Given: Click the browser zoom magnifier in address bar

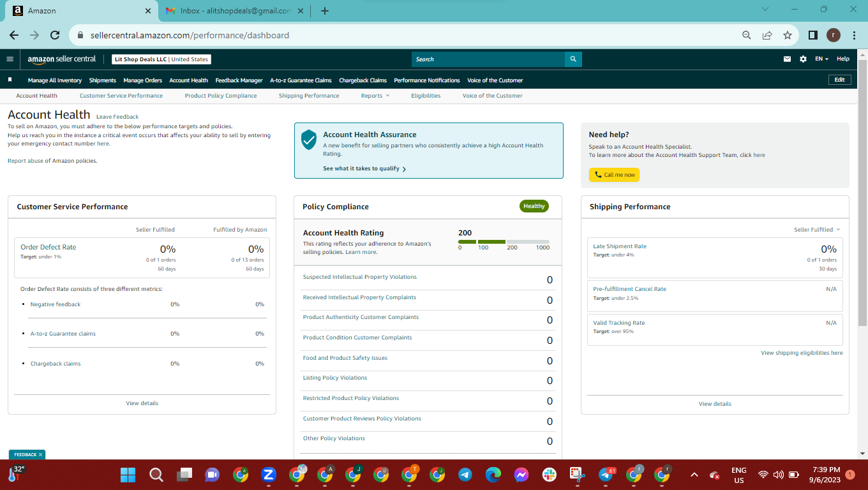Looking at the screenshot, I should point(746,35).
